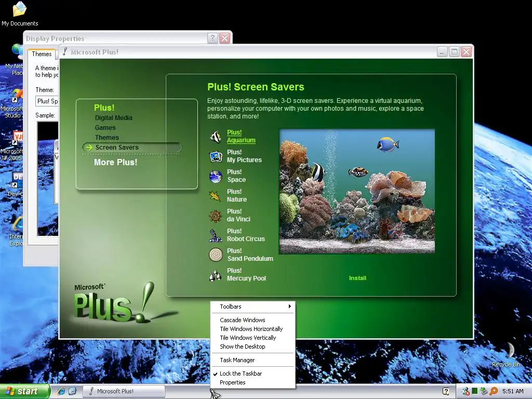532x399 pixels.
Task: Click Microsoft Plus! taskbar button
Action: click(124, 391)
